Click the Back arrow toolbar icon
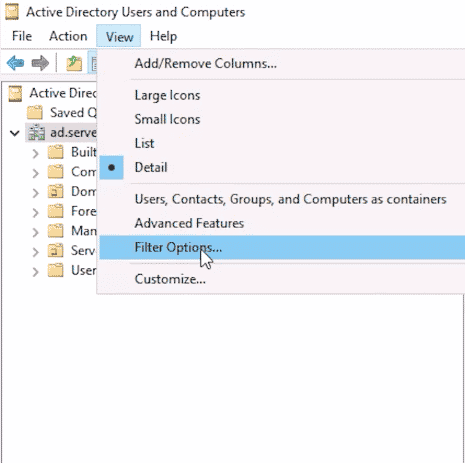This screenshot has width=465, height=463. click(15, 63)
